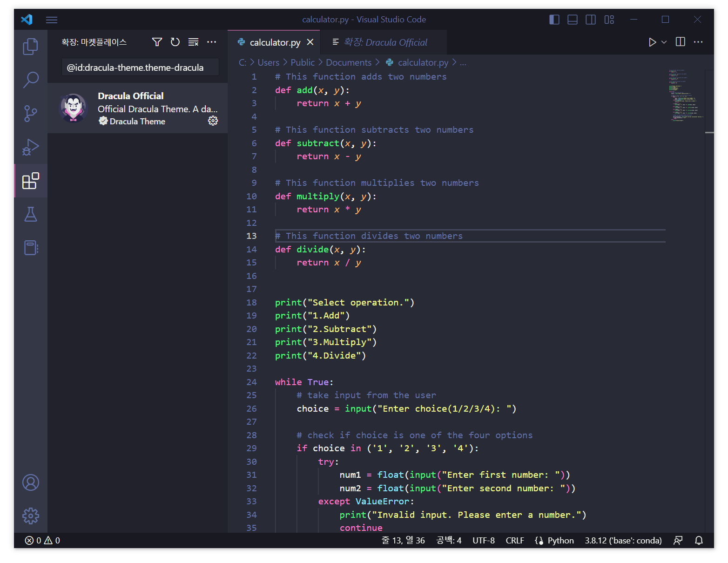Image resolution: width=728 pixels, height=563 pixels.
Task: Select the Dracula Official extension entry
Action: pos(137,109)
